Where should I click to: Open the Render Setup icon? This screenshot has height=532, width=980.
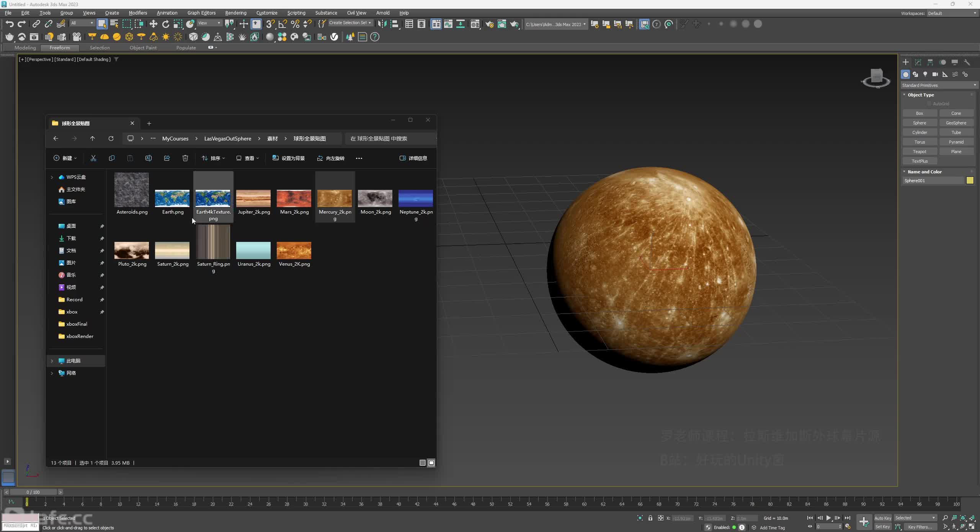pos(489,24)
